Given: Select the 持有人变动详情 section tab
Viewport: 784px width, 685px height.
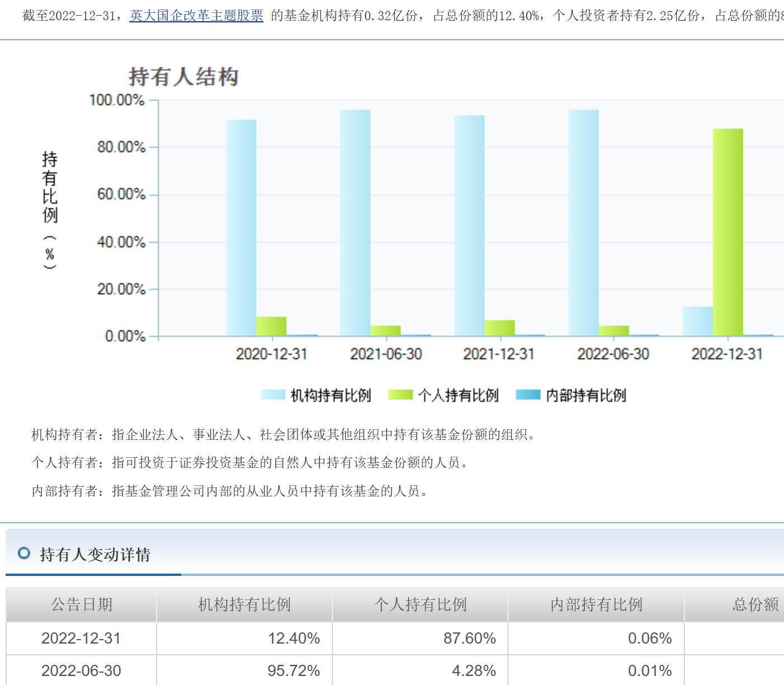Looking at the screenshot, I should coord(95,555).
